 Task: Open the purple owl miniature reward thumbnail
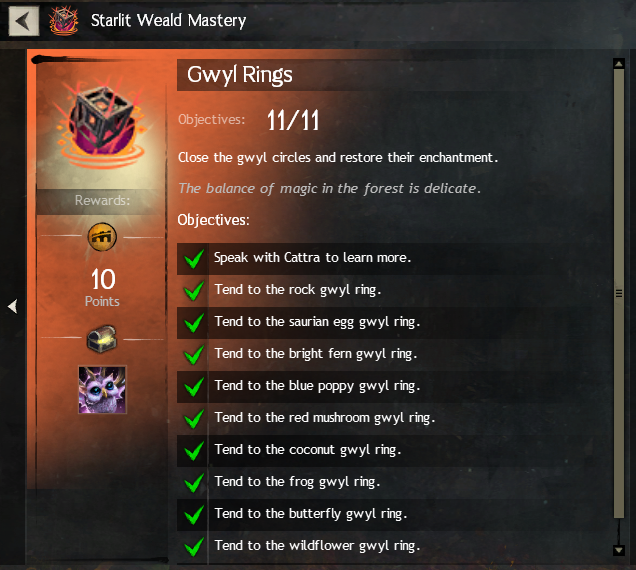coord(102,390)
